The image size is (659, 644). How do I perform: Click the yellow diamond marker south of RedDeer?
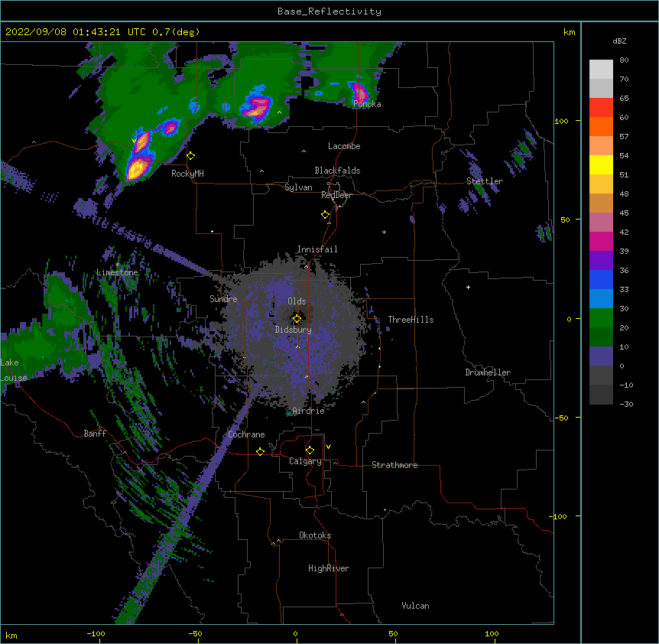325,215
